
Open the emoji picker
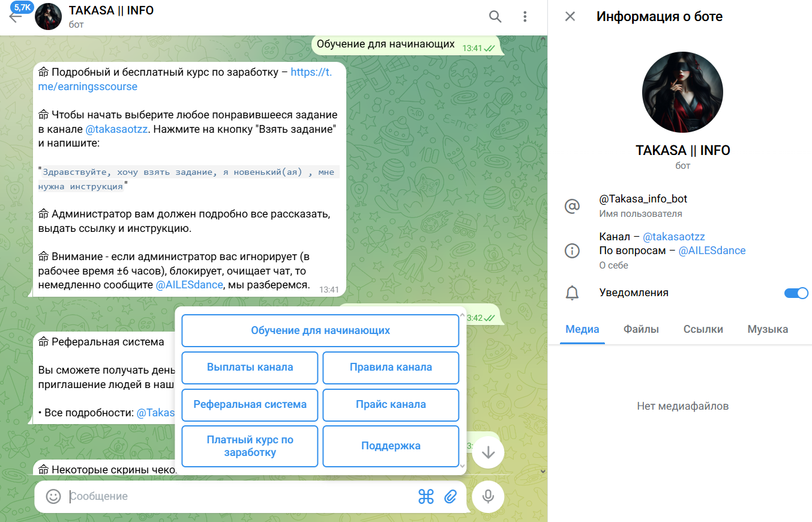[53, 496]
